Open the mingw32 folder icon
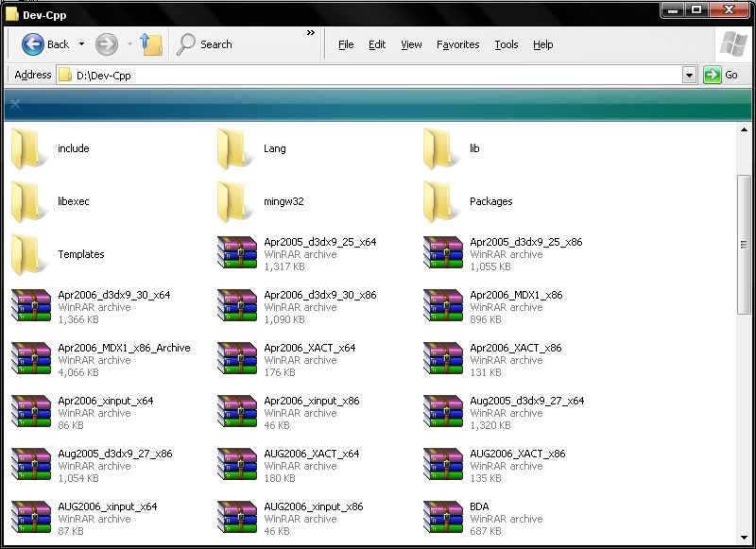 click(233, 201)
